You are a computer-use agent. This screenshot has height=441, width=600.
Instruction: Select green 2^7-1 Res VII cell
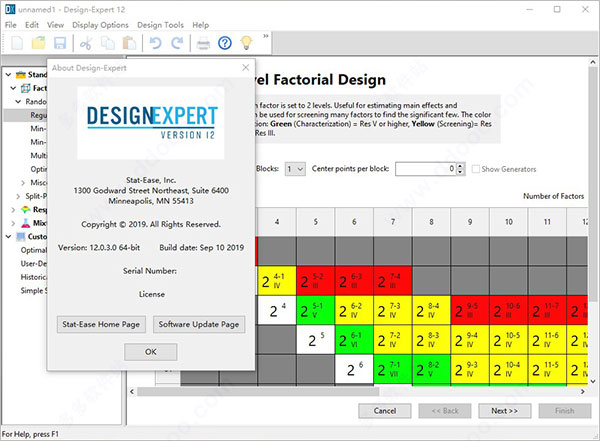(393, 369)
